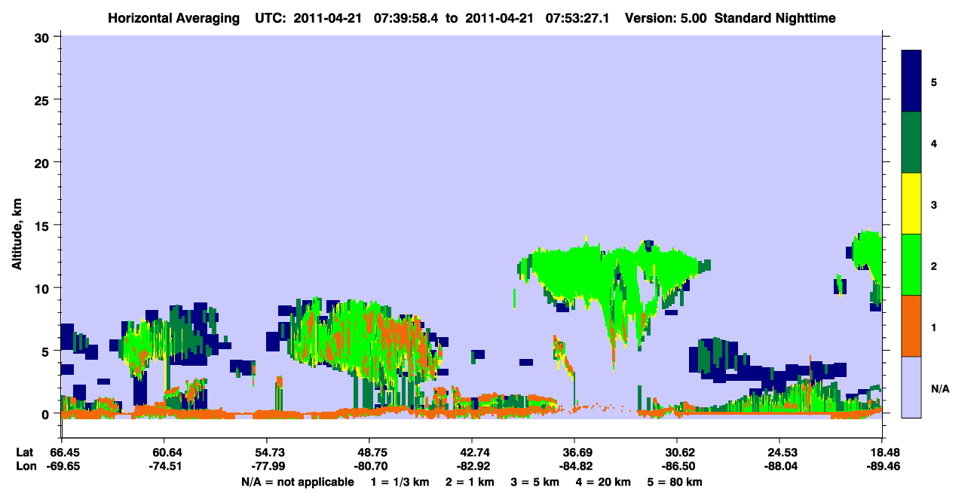Click the orange color bar segment 1

[911, 325]
